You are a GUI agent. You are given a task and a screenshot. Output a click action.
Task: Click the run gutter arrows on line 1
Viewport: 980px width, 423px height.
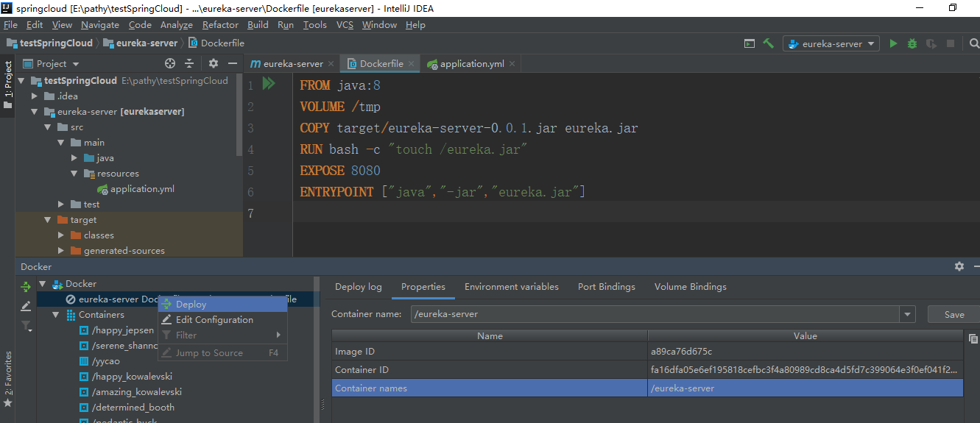[x=269, y=84]
